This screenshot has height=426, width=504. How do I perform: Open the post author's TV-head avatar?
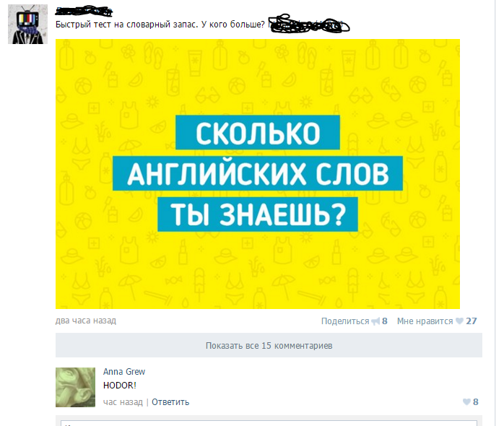coord(27,24)
